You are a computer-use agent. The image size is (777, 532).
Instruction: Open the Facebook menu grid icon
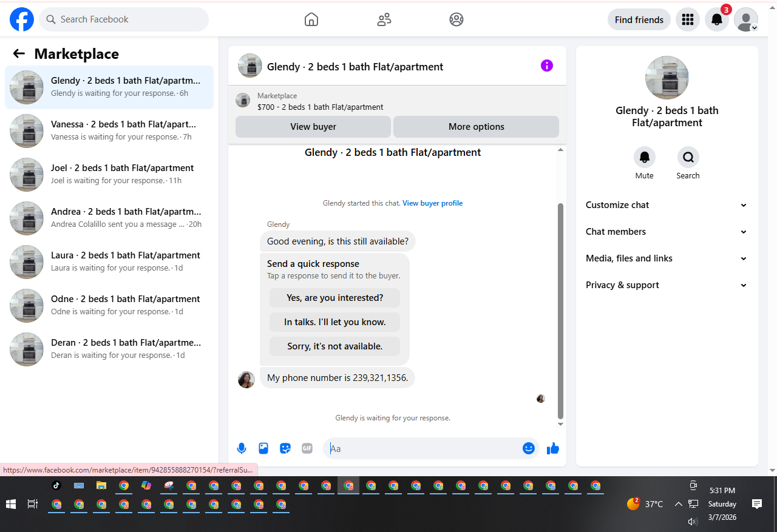pos(688,19)
